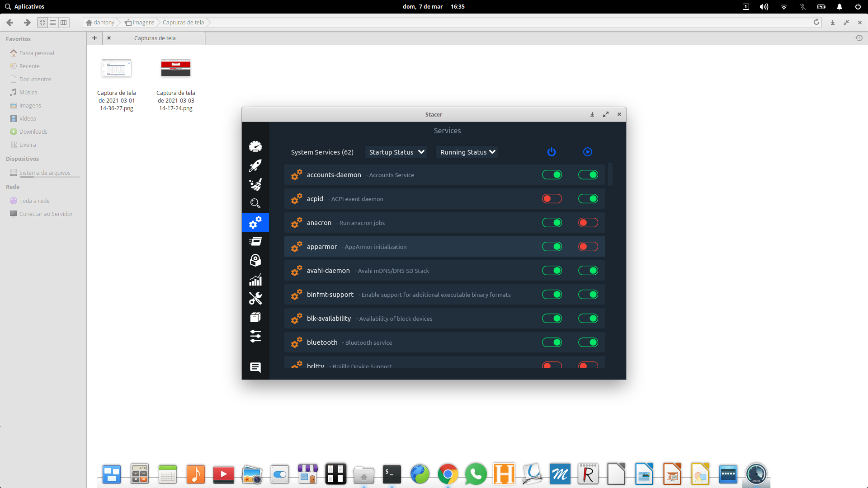
Task: Disable avahi-daemon startup toggle
Action: point(552,271)
